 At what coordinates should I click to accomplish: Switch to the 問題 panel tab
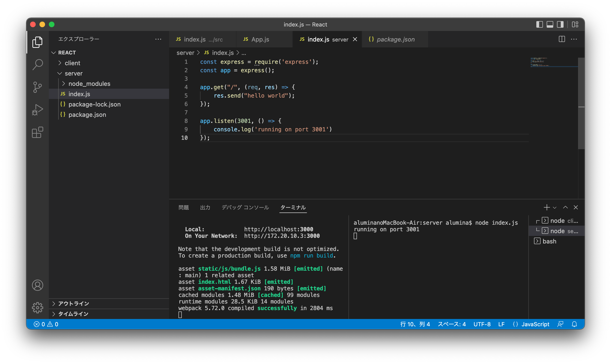tap(184, 207)
